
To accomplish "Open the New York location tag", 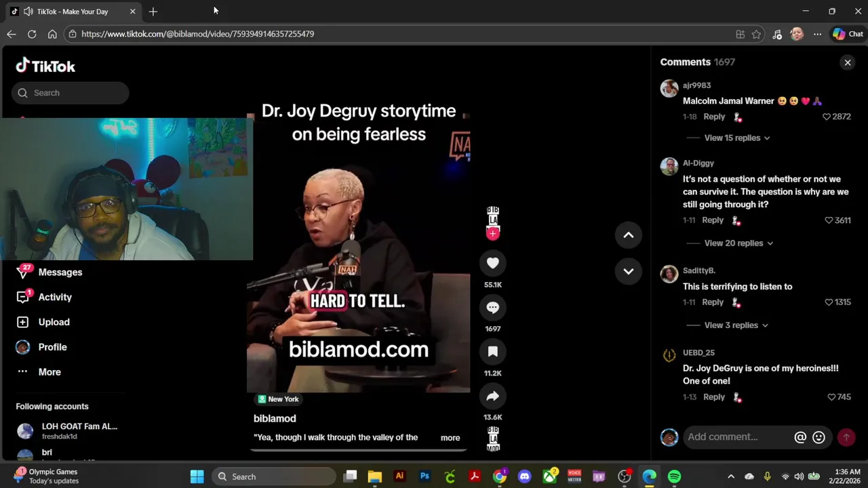I will (x=278, y=399).
